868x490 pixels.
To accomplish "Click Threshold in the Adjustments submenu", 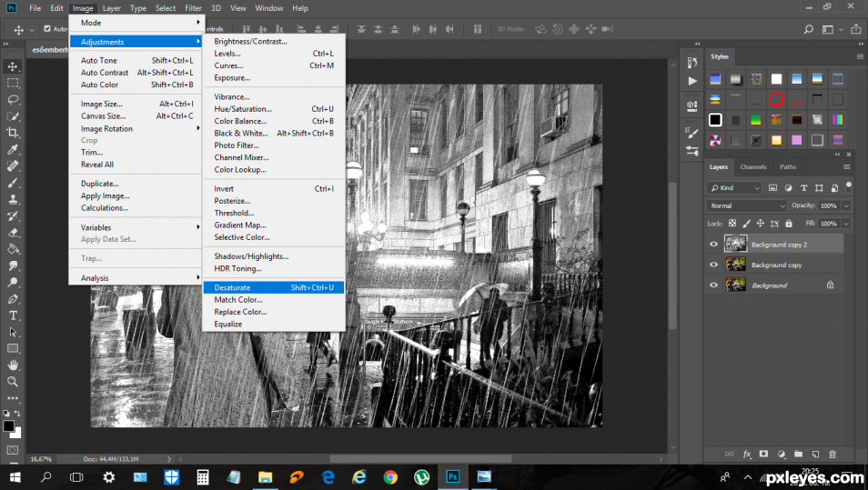I will click(x=274, y=213).
